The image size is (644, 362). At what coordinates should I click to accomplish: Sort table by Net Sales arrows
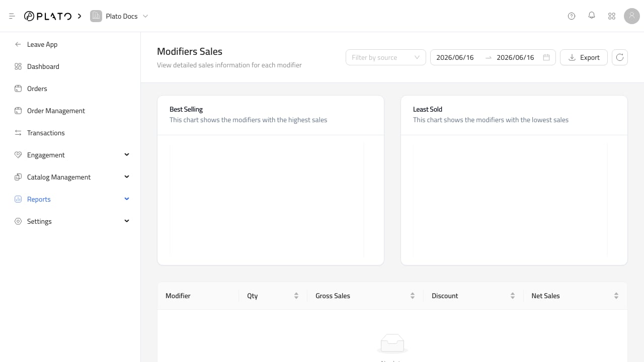pos(616,296)
